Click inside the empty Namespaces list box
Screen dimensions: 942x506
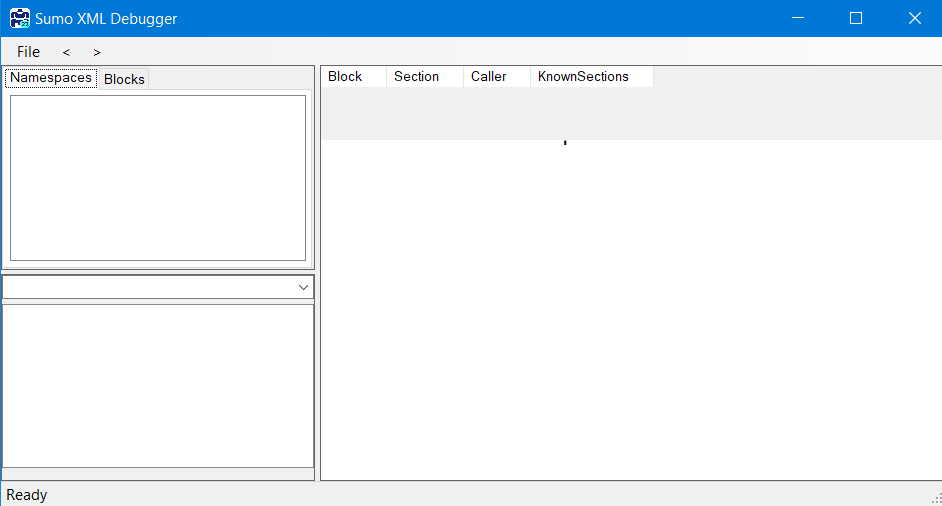[158, 178]
